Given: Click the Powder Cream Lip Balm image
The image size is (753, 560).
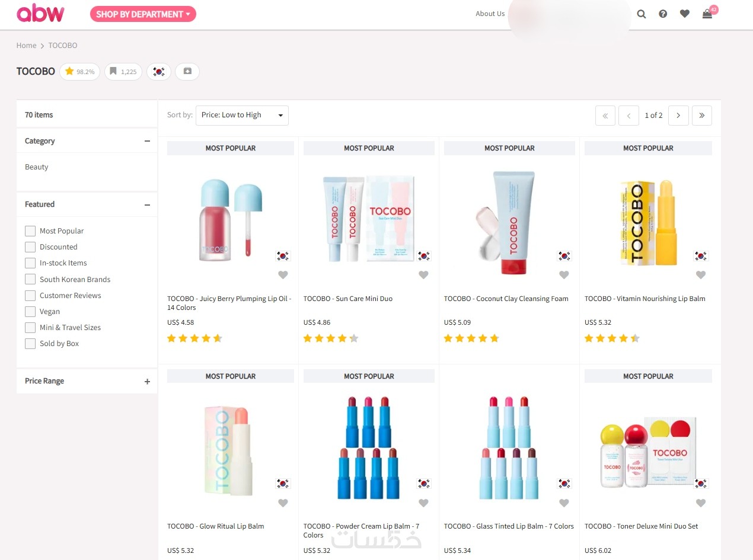Looking at the screenshot, I should click(368, 447).
